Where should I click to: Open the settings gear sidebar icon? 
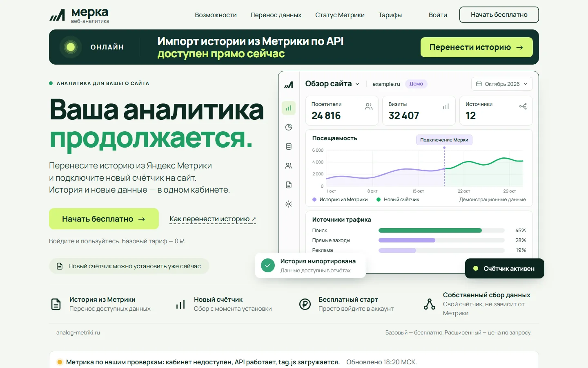[x=289, y=204]
